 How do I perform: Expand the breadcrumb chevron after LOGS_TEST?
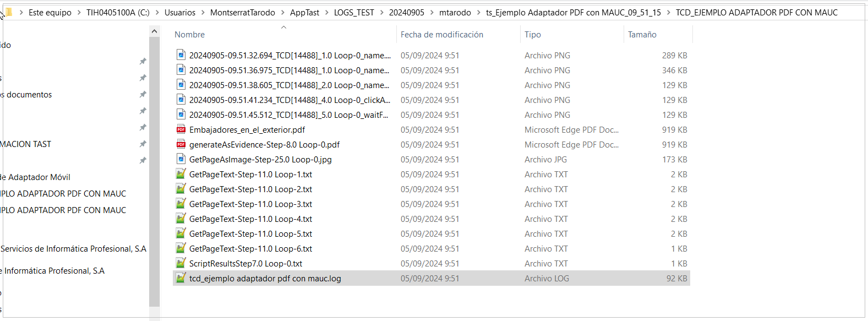[381, 13]
